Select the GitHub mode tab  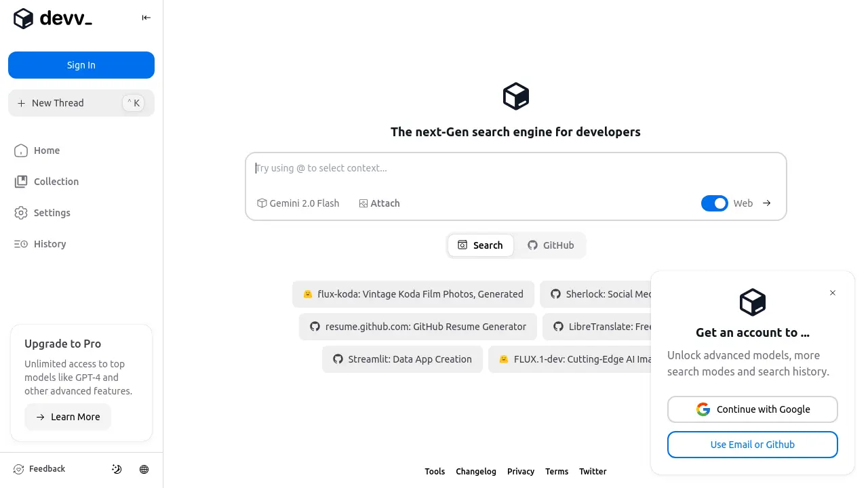pyautogui.click(x=551, y=245)
